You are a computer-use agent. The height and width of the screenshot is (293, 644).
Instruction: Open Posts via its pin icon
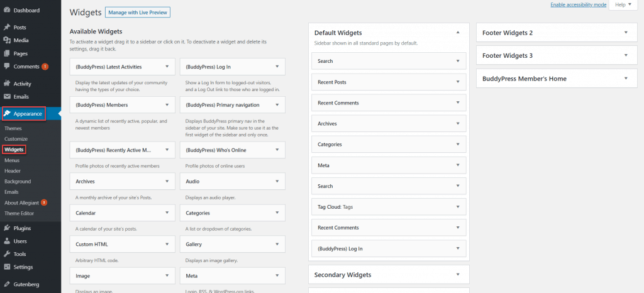[7, 28]
